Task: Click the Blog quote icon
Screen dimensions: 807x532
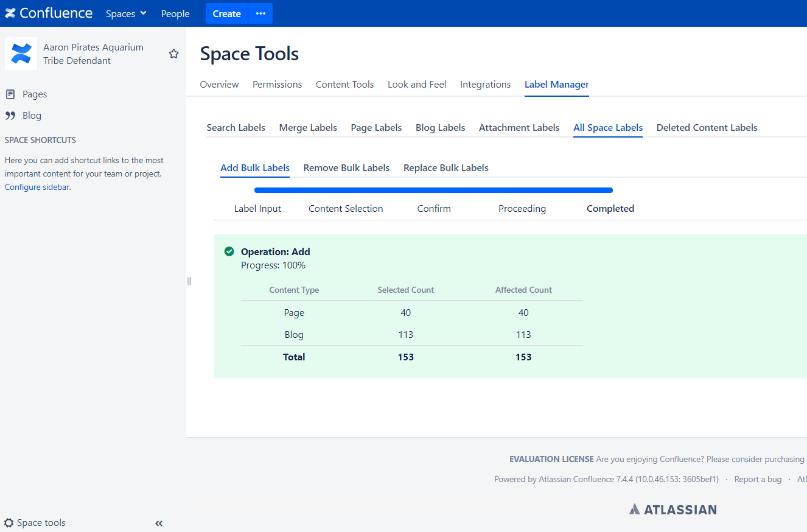Action: point(10,116)
